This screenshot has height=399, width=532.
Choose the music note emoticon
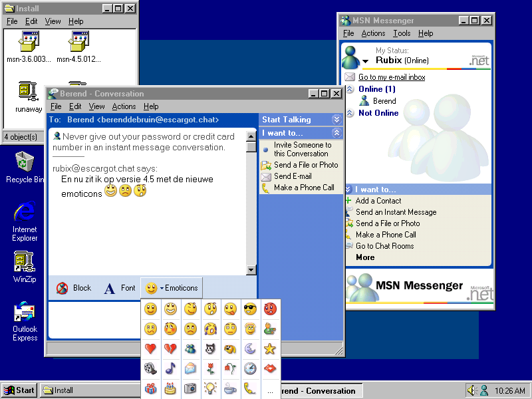(171, 368)
